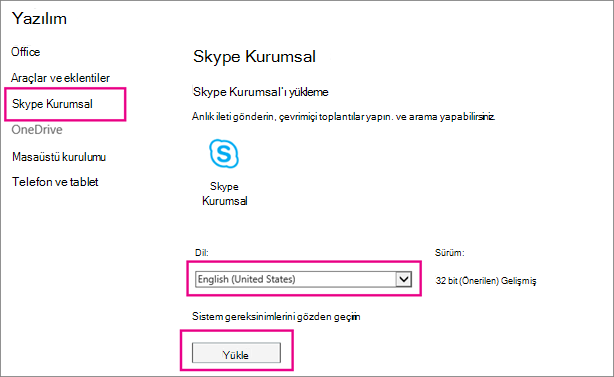
Task: Click the Yazılım page title
Action: click(39, 18)
